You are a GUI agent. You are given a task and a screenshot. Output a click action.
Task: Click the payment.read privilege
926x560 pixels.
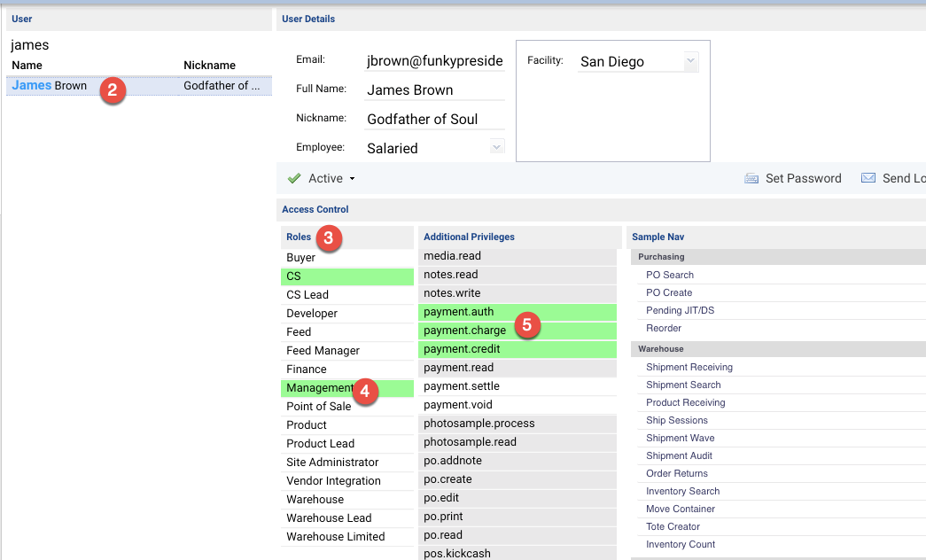pos(517,368)
